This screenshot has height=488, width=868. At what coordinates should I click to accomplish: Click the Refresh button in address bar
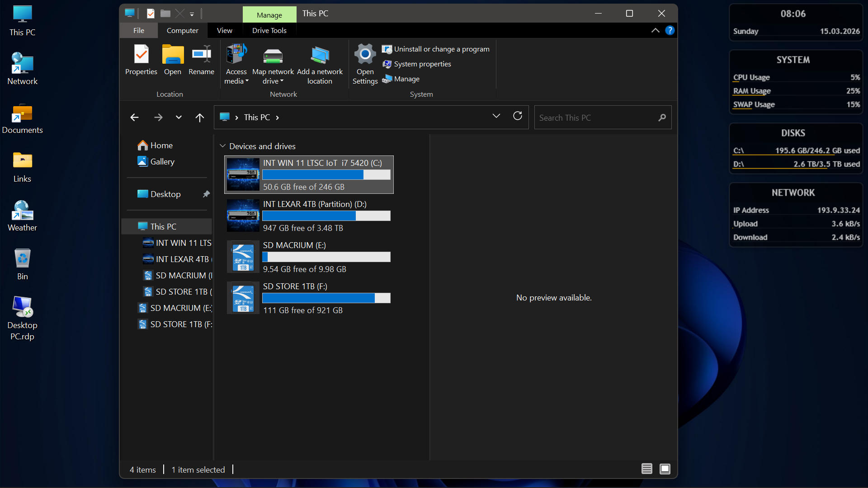pyautogui.click(x=518, y=116)
